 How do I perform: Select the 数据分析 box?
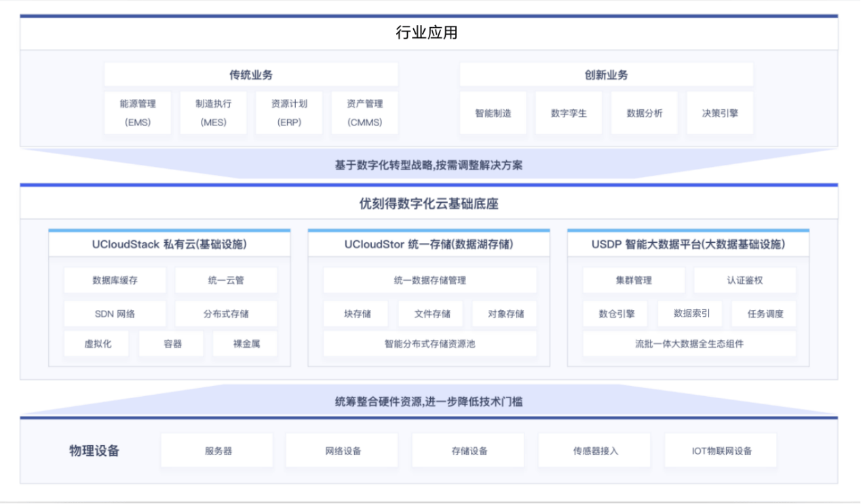click(645, 113)
